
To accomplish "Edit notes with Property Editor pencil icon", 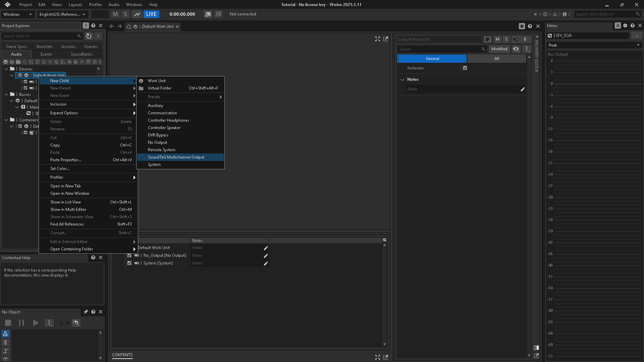I will pos(523,89).
